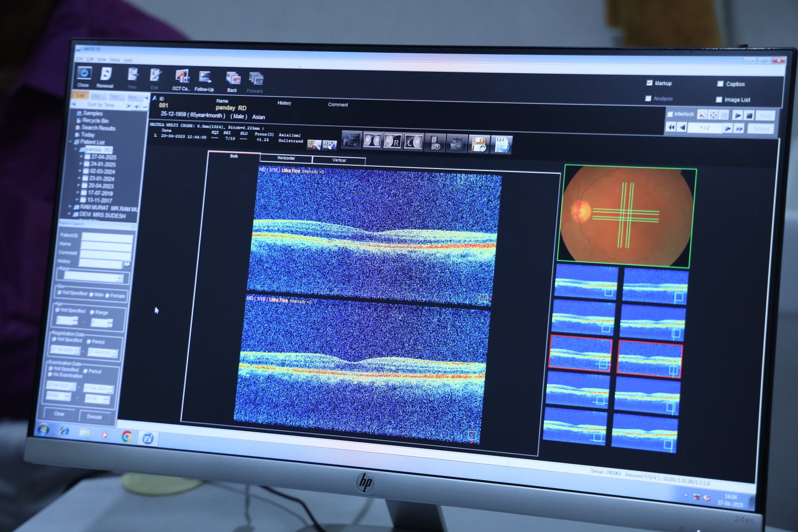Viewport: 798px width, 532px height.
Task: Click the save floppy disk icon
Action: [x=479, y=145]
